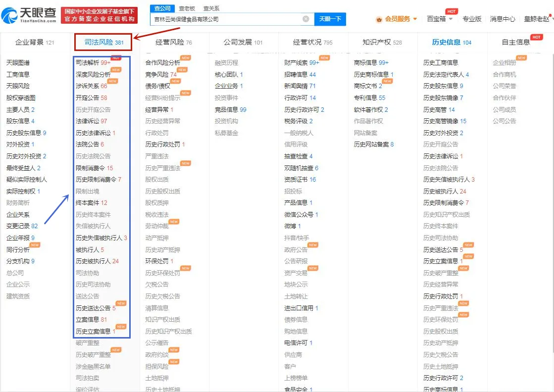The width and height of the screenshot is (554, 392).
Task: Open the 司法风险 category tab
Action: [103, 43]
